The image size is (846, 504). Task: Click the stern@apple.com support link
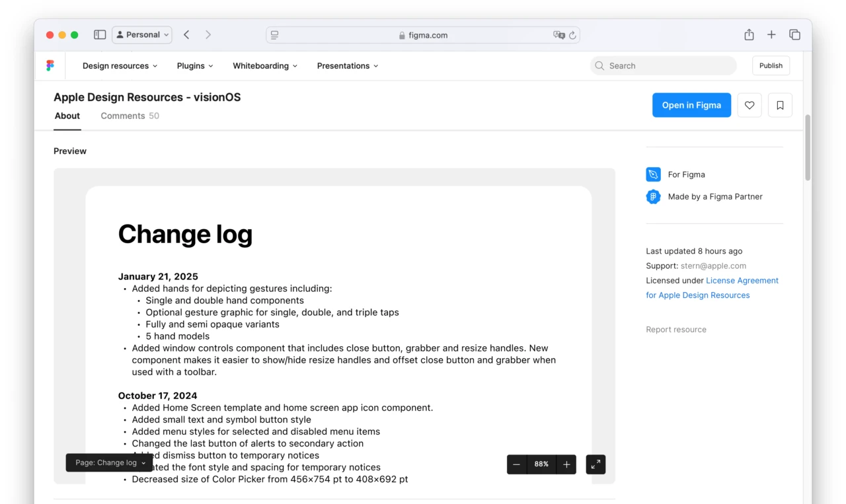[713, 266]
